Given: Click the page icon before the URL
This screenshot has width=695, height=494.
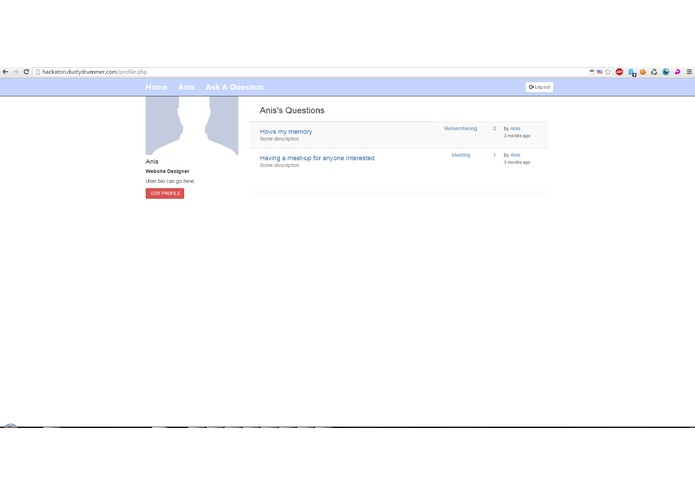Looking at the screenshot, I should 38,72.
